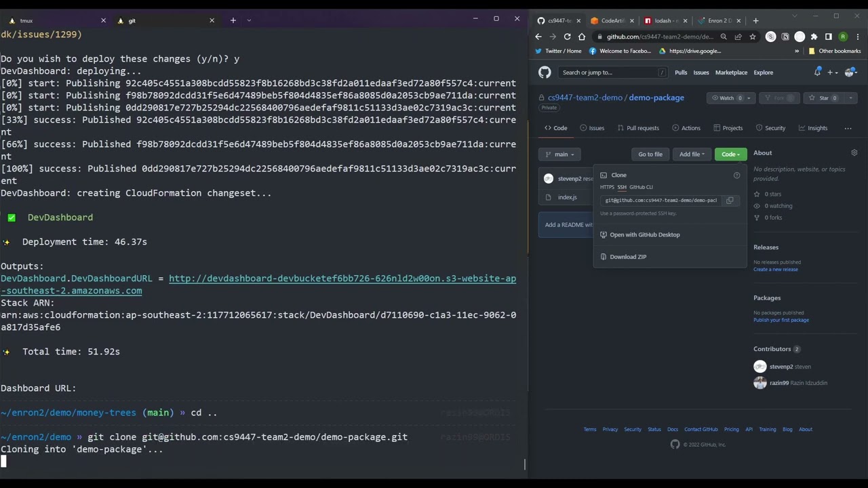This screenshot has width=868, height=488.
Task: Open Marketplace in GitHub header
Action: click(x=731, y=73)
